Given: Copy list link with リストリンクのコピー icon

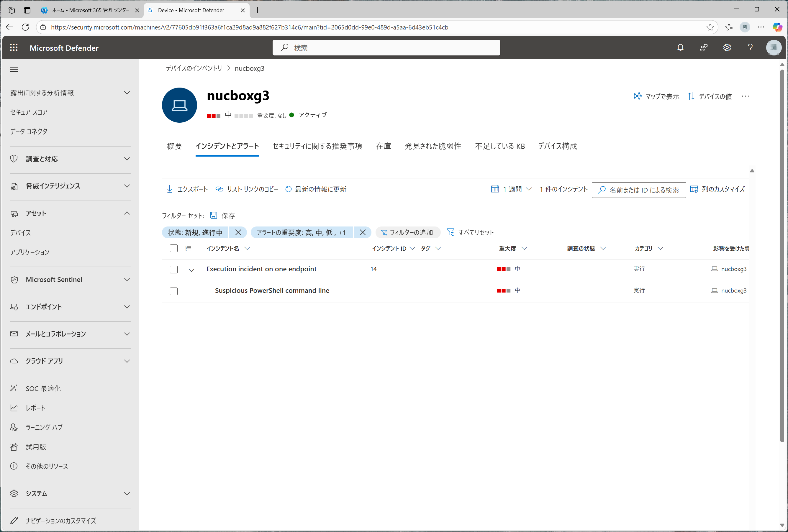Looking at the screenshot, I should point(219,189).
